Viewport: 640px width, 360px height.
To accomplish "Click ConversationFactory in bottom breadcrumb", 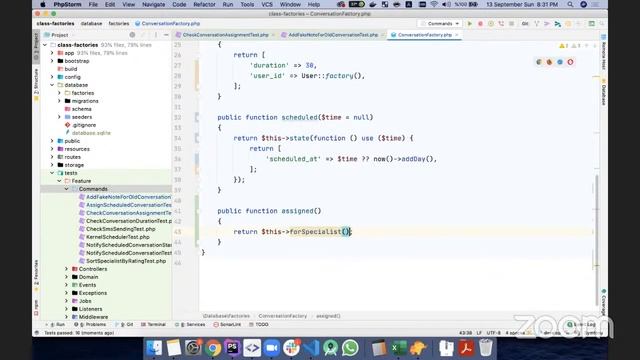I will 282,316.
